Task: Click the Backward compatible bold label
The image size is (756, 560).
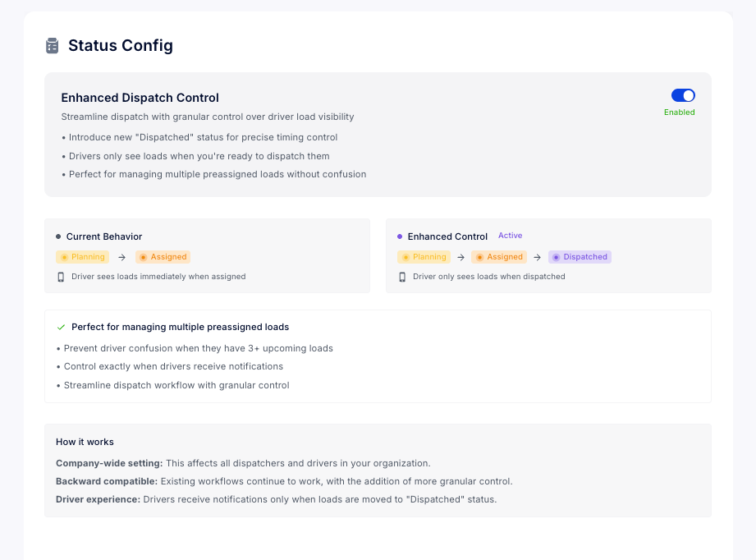Action: (x=107, y=481)
